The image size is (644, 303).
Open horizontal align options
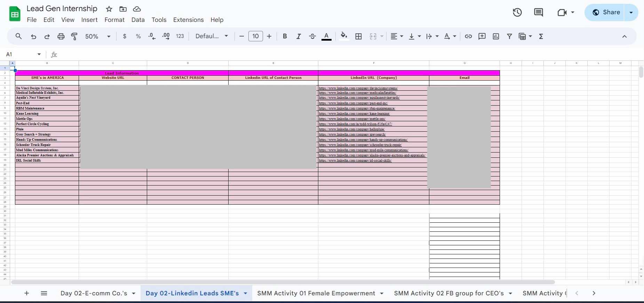coord(397,36)
